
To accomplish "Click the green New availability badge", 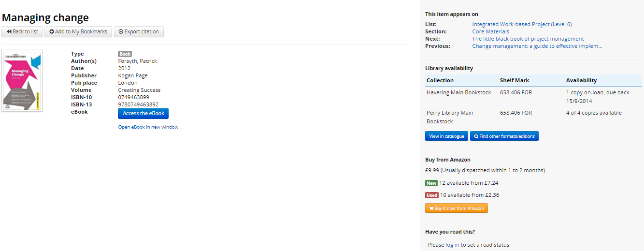I will (x=431, y=183).
